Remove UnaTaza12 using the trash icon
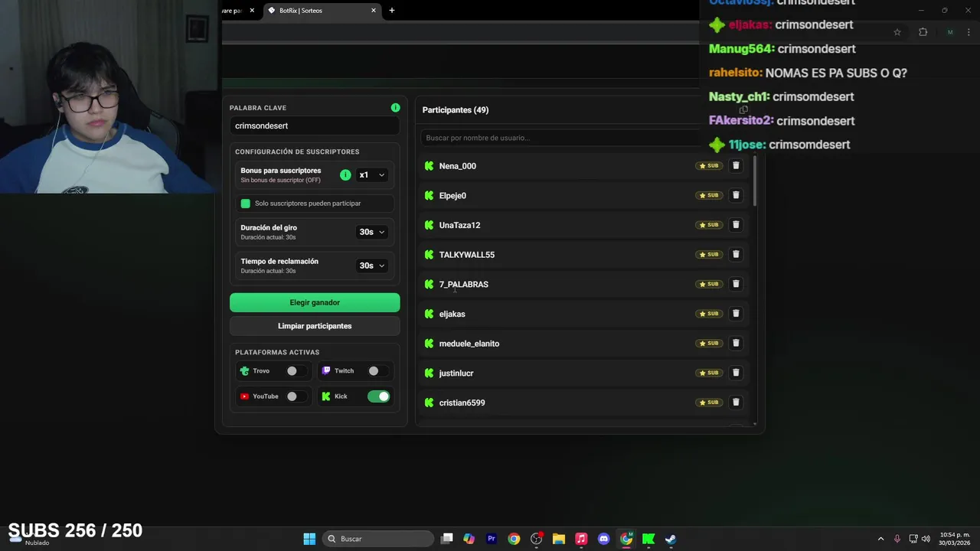 point(736,225)
